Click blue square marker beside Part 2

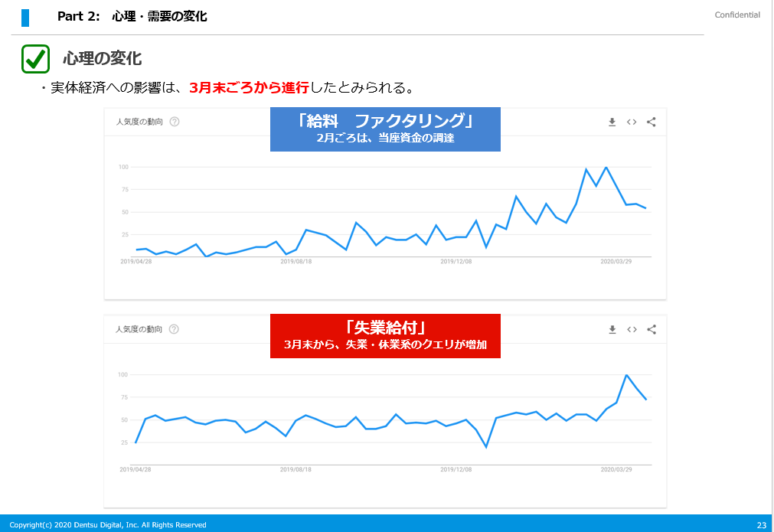25,17
